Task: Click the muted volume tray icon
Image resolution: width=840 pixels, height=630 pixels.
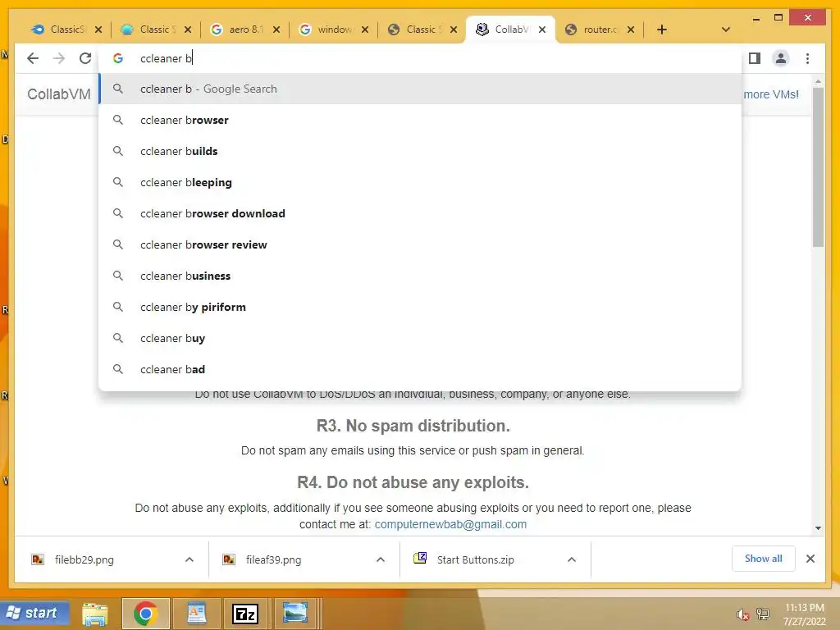Action: pyautogui.click(x=742, y=614)
